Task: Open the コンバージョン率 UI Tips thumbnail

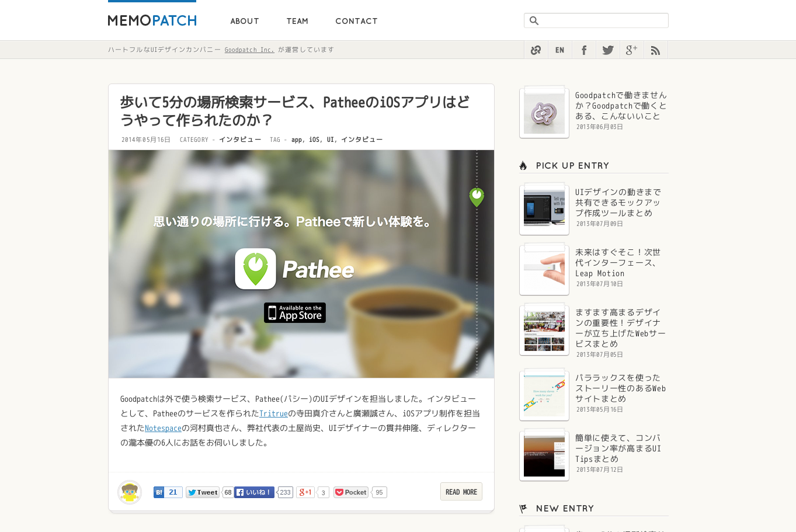Action: [544, 456]
